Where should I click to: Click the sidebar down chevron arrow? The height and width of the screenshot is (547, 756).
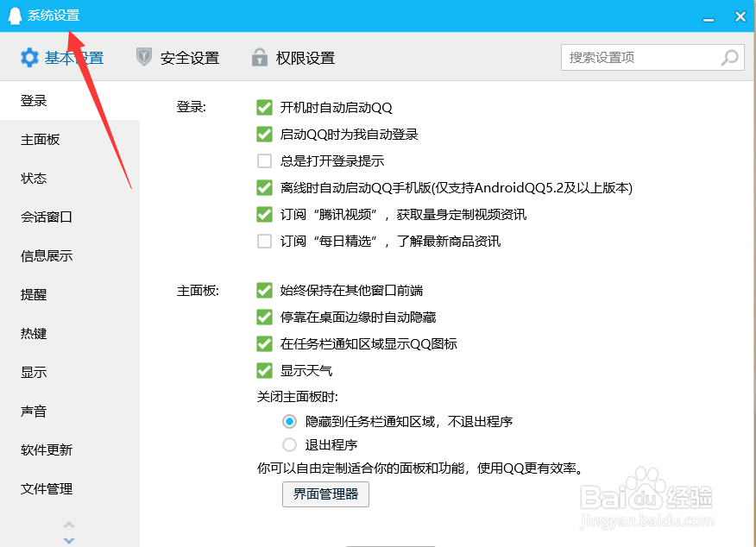(69, 540)
